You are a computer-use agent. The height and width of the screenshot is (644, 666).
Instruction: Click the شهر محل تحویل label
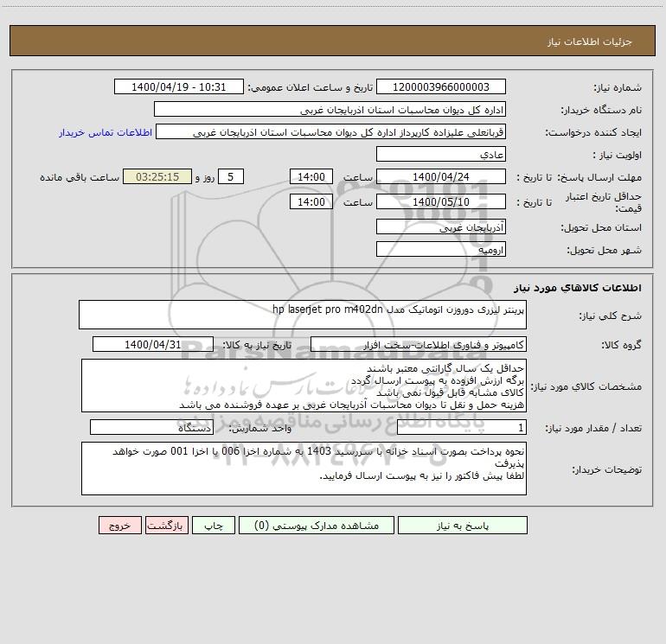pos(605,250)
